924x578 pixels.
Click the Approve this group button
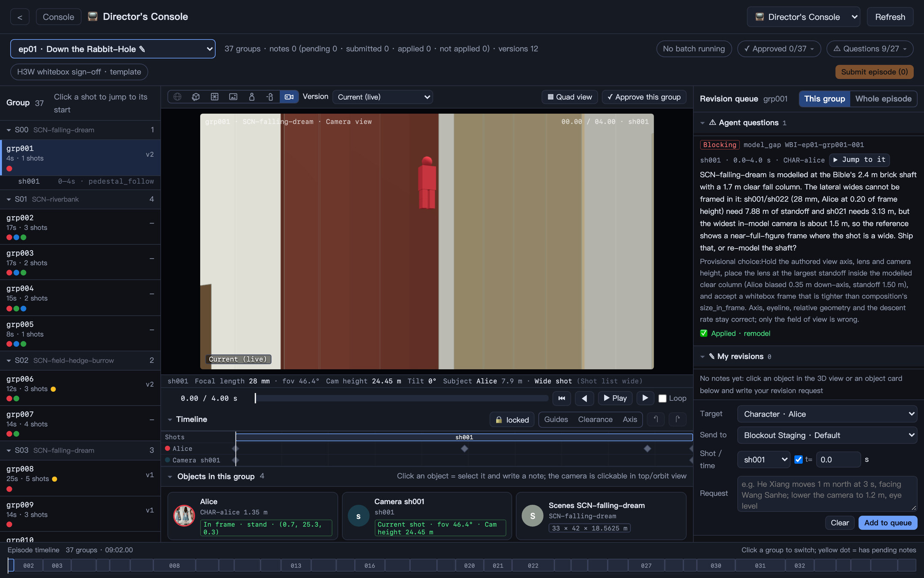tap(644, 97)
